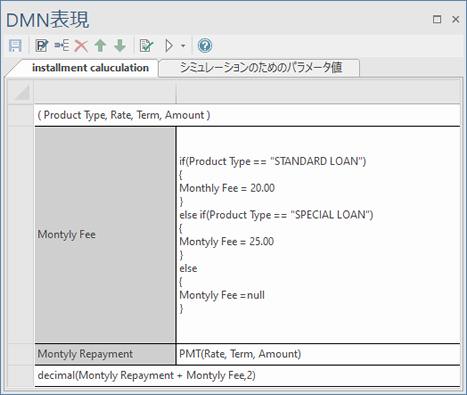Click the Montyly Fee = 25.00 line

pos(227,242)
